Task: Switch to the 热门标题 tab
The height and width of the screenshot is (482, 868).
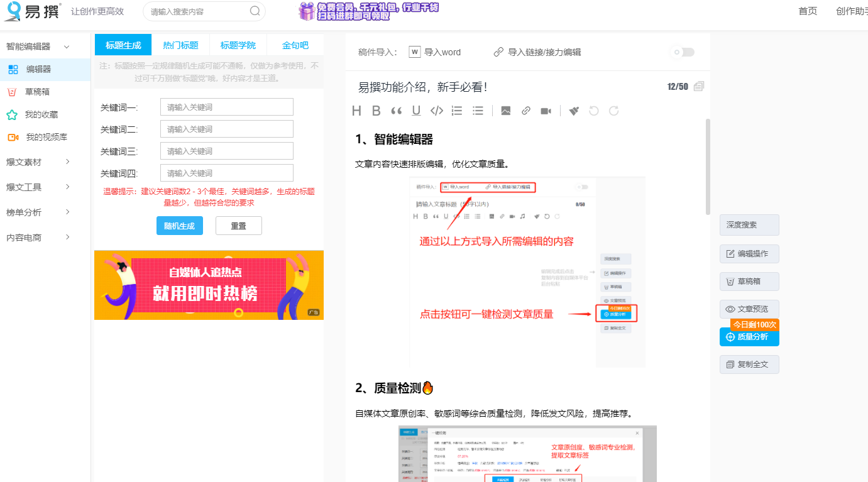Action: coord(180,45)
